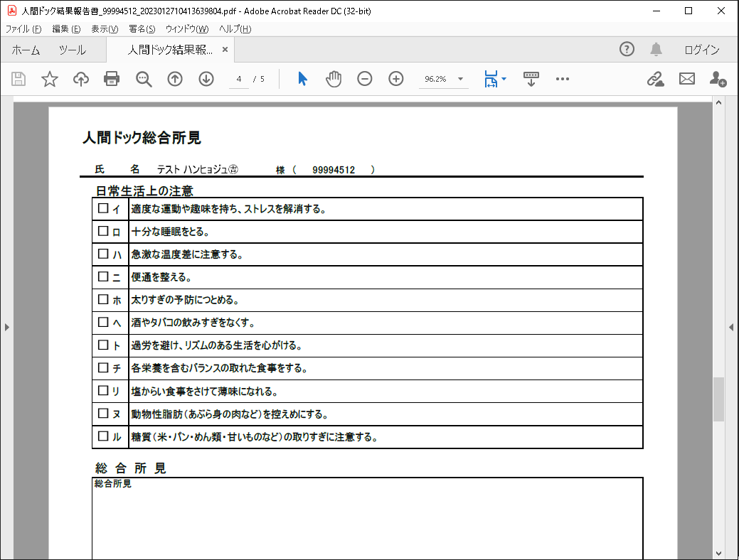Check the box for row ハ
Viewport: 739px width, 560px height.
pos(102,254)
